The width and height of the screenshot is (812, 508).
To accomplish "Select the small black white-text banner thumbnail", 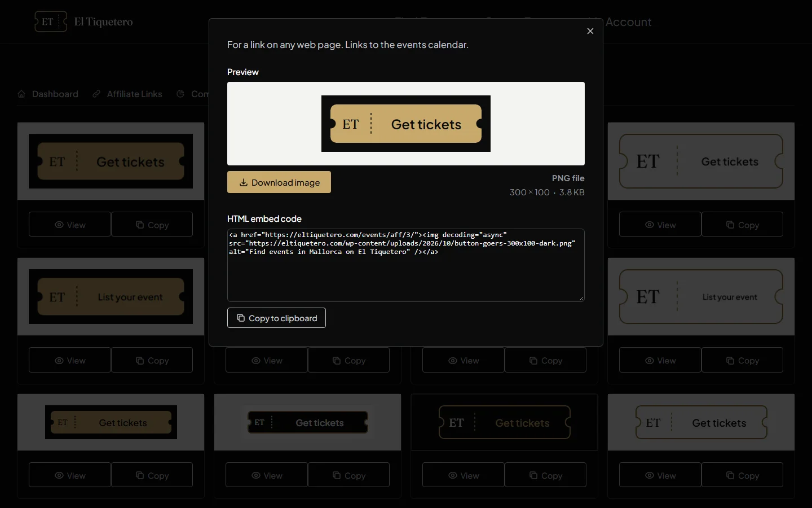I will (307, 422).
